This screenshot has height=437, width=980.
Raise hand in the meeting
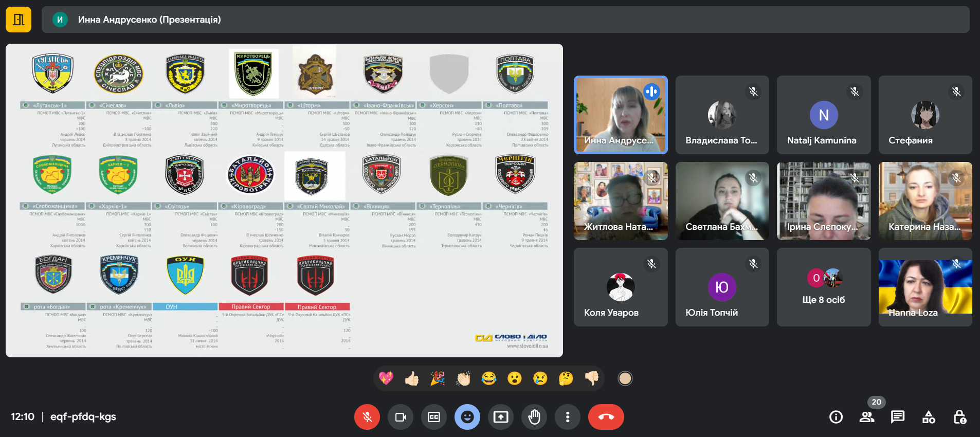534,417
